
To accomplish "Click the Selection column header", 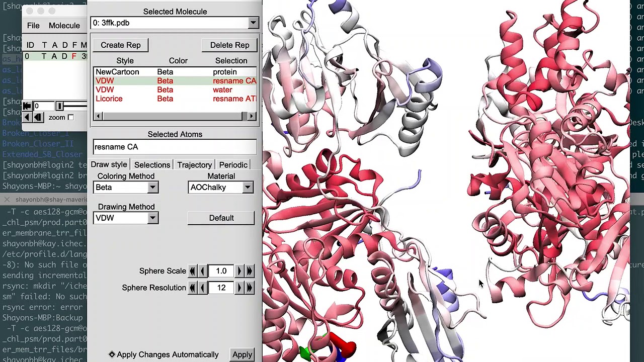I will click(231, 61).
